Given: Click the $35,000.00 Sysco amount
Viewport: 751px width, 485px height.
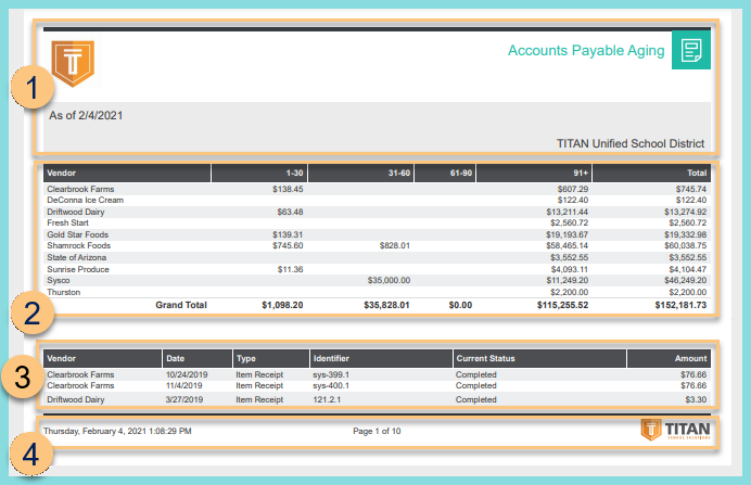Looking at the screenshot, I should (x=389, y=281).
